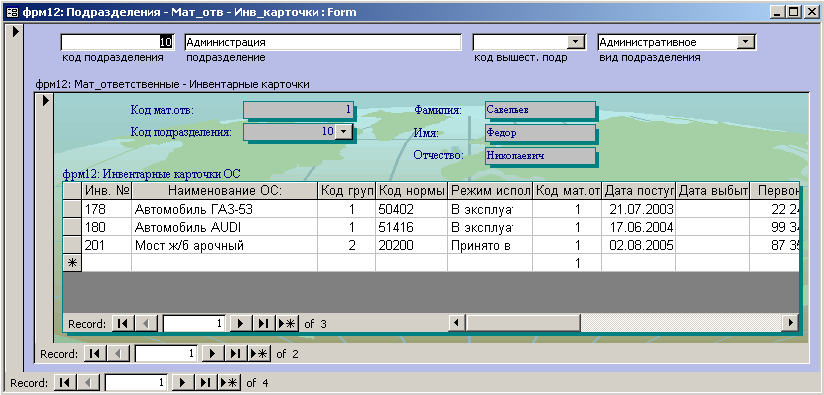
Task: Click the Дата поступ column header
Action: click(638, 191)
